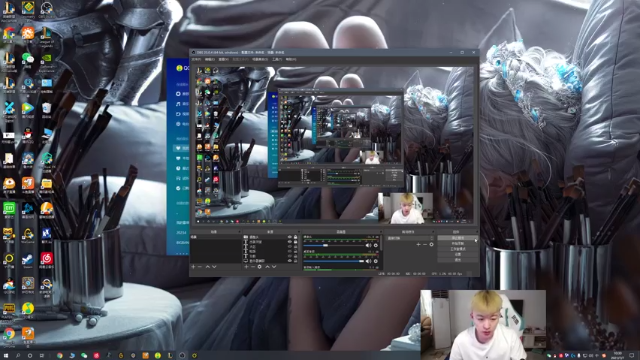Click the 设置 (Settings) button in Controls
This screenshot has width=640, height=360.
point(458,254)
